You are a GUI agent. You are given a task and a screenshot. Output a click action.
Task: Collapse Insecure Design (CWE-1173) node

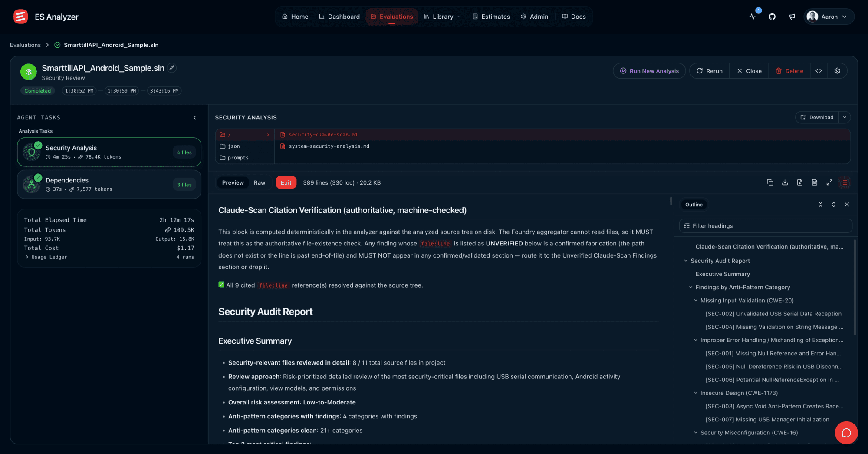coord(696,393)
